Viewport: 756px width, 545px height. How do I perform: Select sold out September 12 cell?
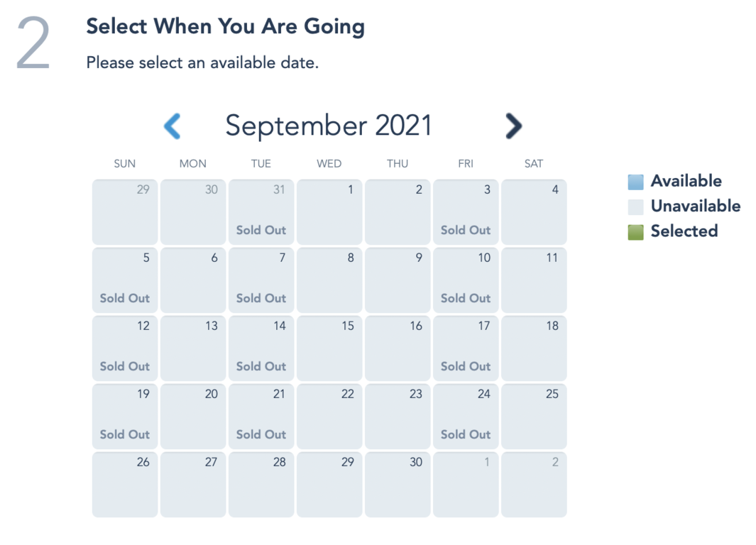click(x=125, y=348)
